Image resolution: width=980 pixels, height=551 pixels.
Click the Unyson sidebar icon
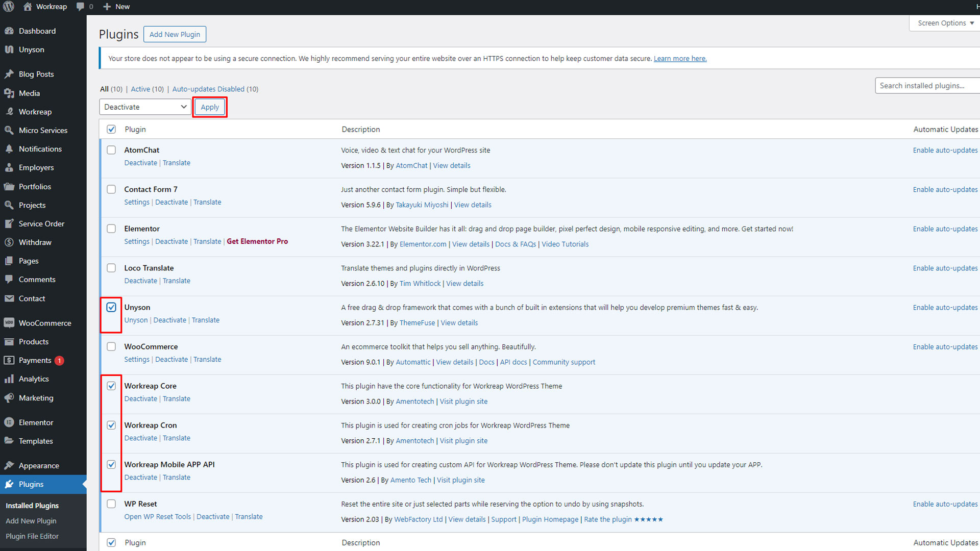[9, 49]
